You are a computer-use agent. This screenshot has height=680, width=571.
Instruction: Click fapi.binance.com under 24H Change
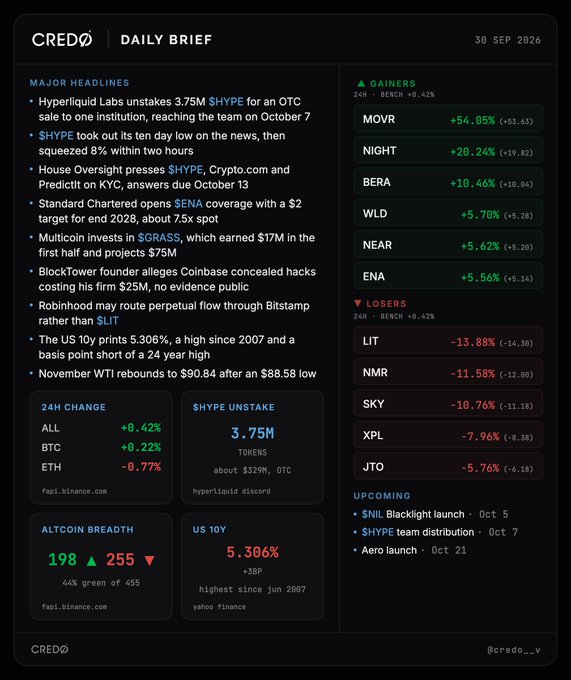click(x=74, y=491)
